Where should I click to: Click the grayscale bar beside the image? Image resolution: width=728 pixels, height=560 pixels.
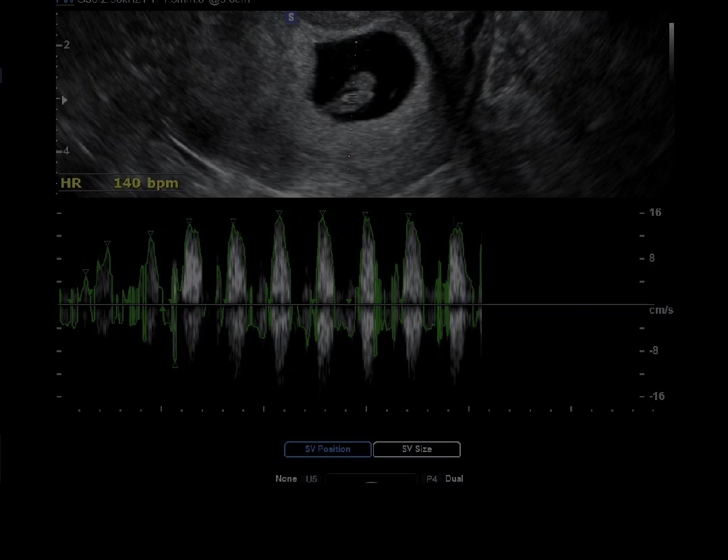tap(671, 51)
